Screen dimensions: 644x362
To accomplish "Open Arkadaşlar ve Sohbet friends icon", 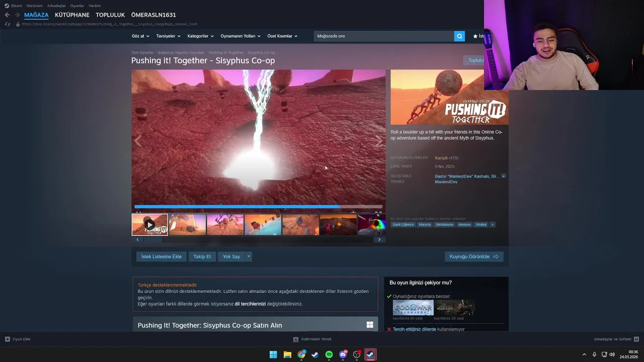I will click(636, 339).
